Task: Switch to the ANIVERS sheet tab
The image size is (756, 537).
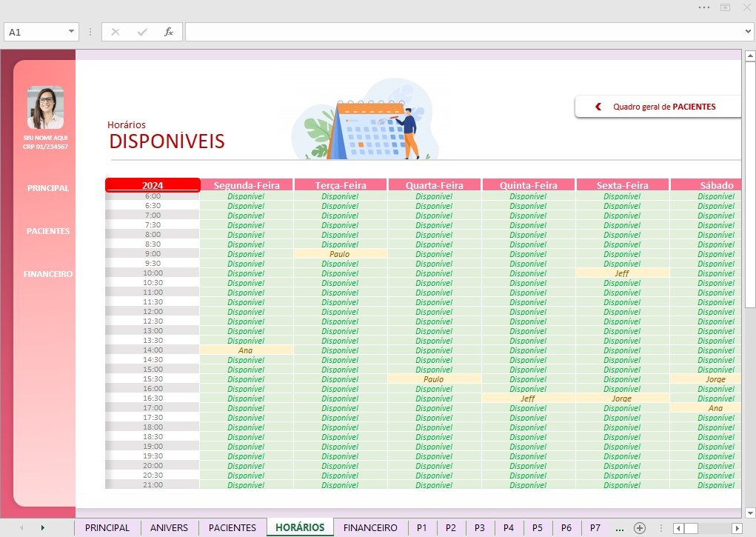Action: [169, 528]
